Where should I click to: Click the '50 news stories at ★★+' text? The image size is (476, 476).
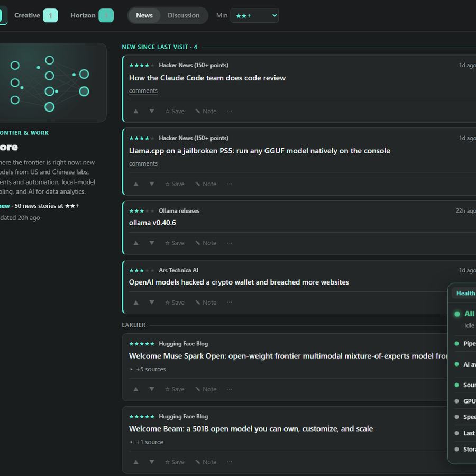tap(47, 206)
